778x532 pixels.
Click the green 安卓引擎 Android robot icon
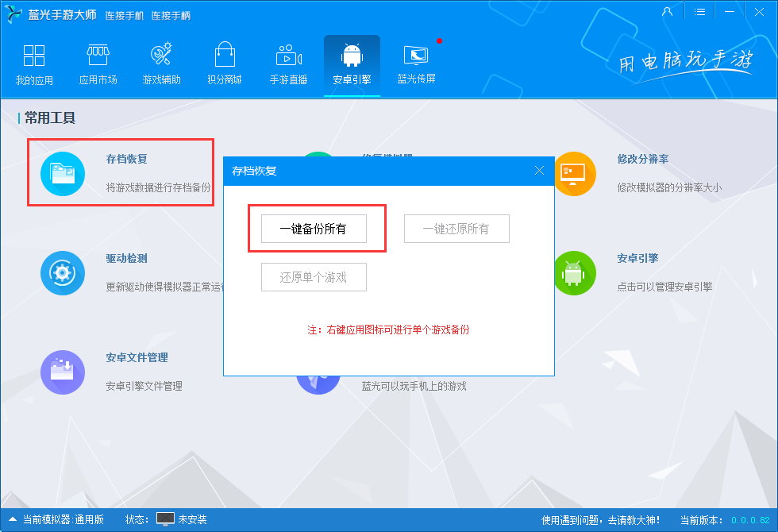click(575, 272)
